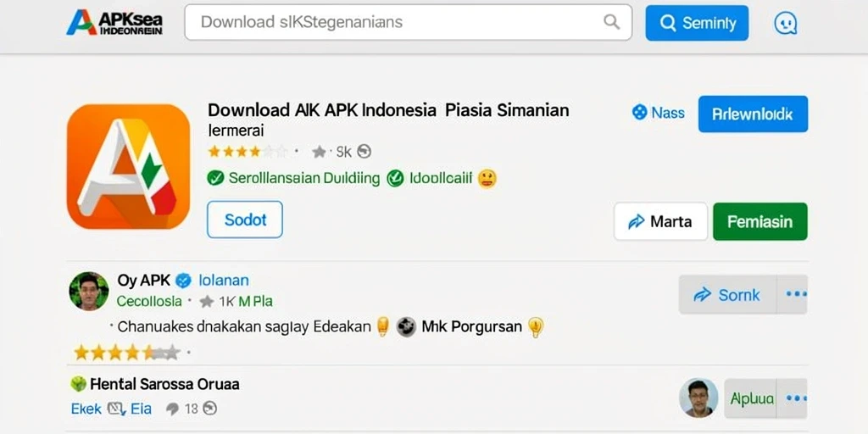This screenshot has width=868, height=434.
Task: Click the green cube icon before Hental Sarossa
Action: [79, 384]
